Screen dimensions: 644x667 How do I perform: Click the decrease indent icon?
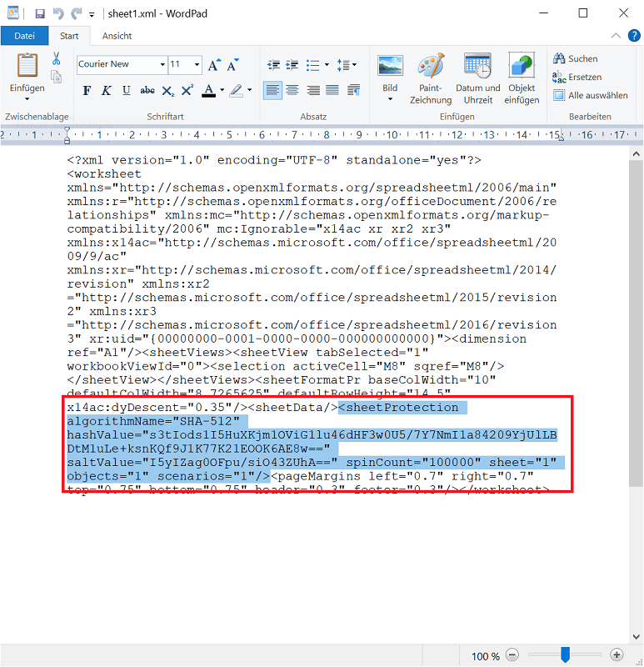point(273,65)
